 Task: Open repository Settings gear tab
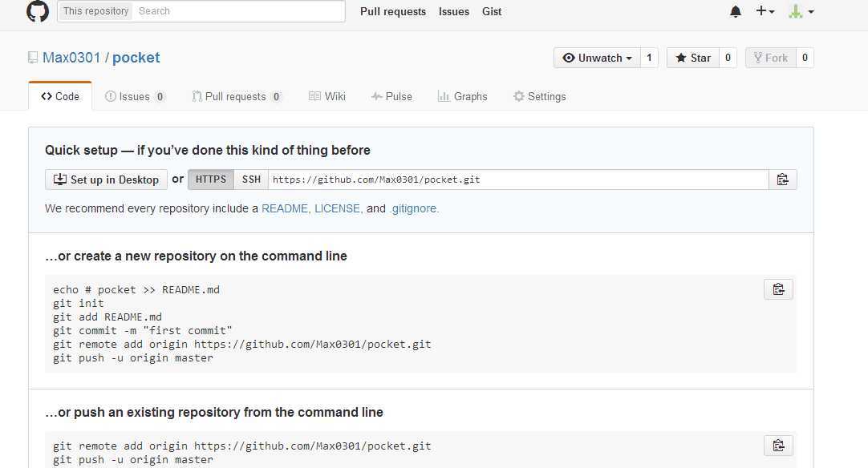(539, 96)
